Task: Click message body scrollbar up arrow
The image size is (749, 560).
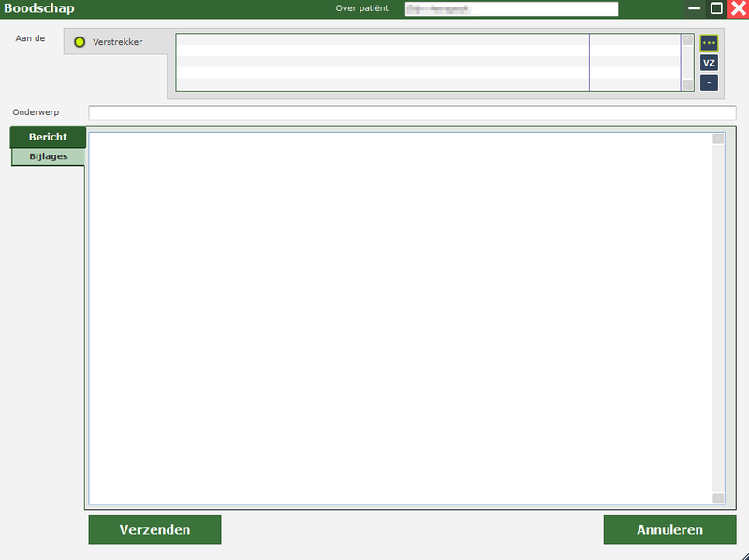Action: 718,140
